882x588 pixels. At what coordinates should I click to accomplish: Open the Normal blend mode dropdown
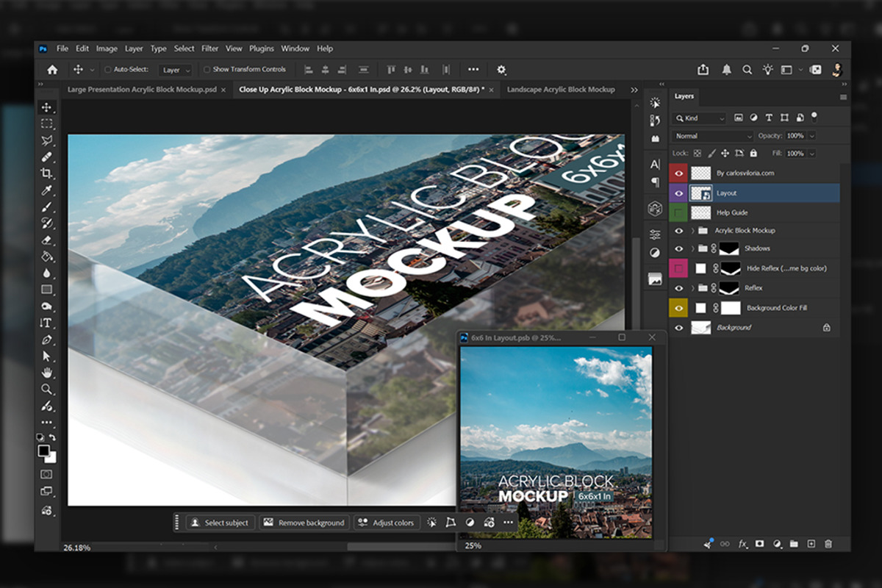[713, 136]
